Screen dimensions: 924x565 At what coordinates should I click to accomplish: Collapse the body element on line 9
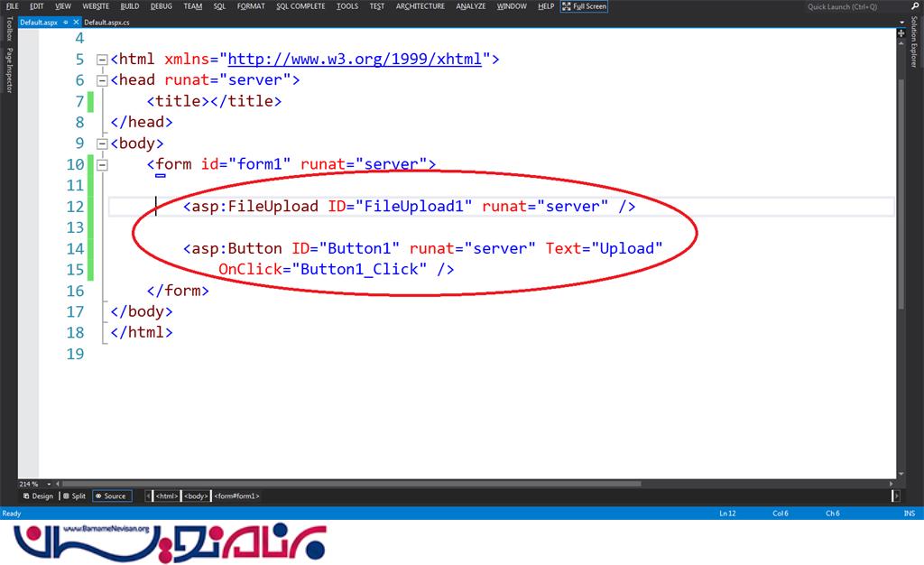[x=102, y=144]
